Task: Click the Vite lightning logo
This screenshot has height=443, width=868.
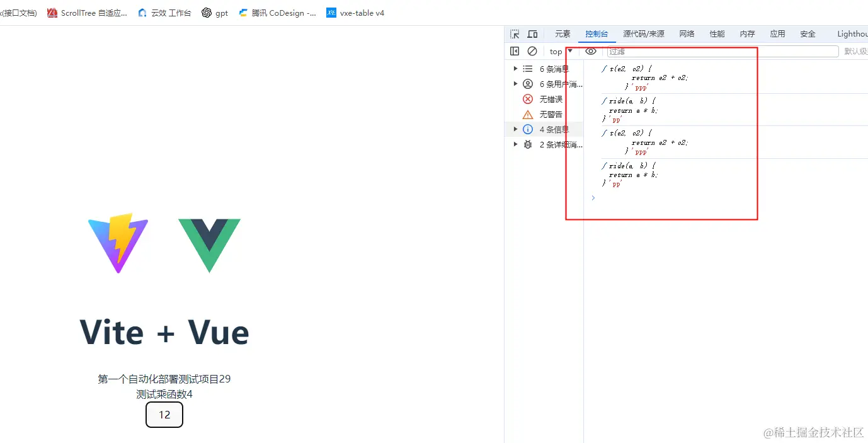Action: (118, 243)
